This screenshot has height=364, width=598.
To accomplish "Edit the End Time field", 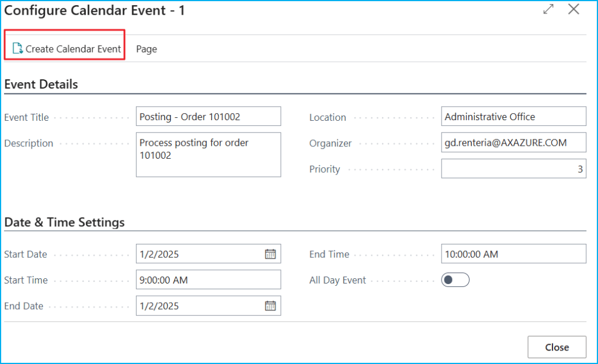I will (513, 254).
